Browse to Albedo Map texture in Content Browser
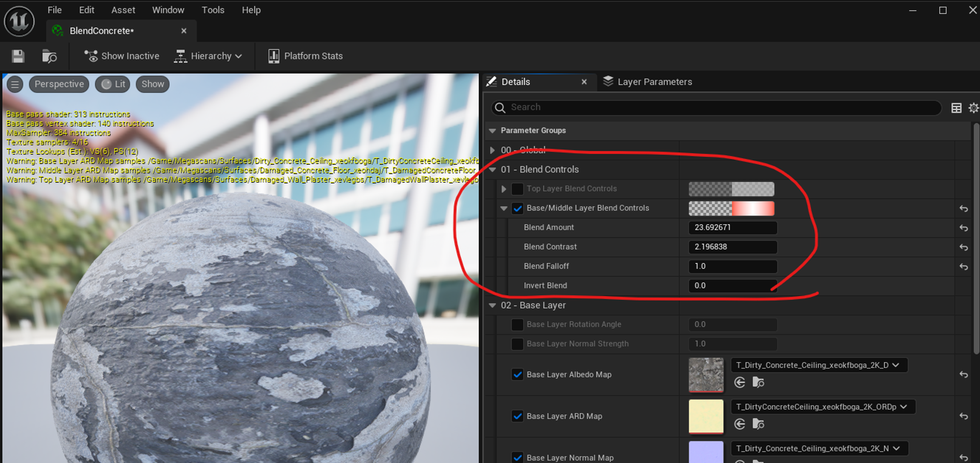Viewport: 980px width, 463px height. pyautogui.click(x=758, y=383)
